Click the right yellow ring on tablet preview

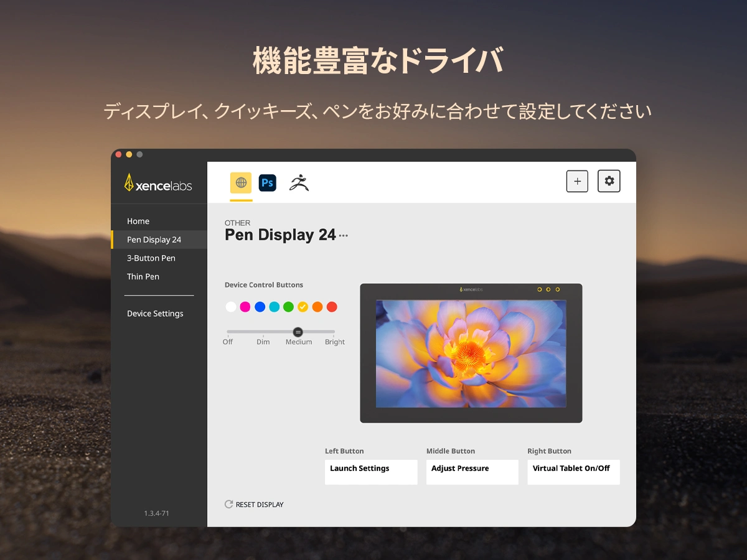[x=557, y=289]
